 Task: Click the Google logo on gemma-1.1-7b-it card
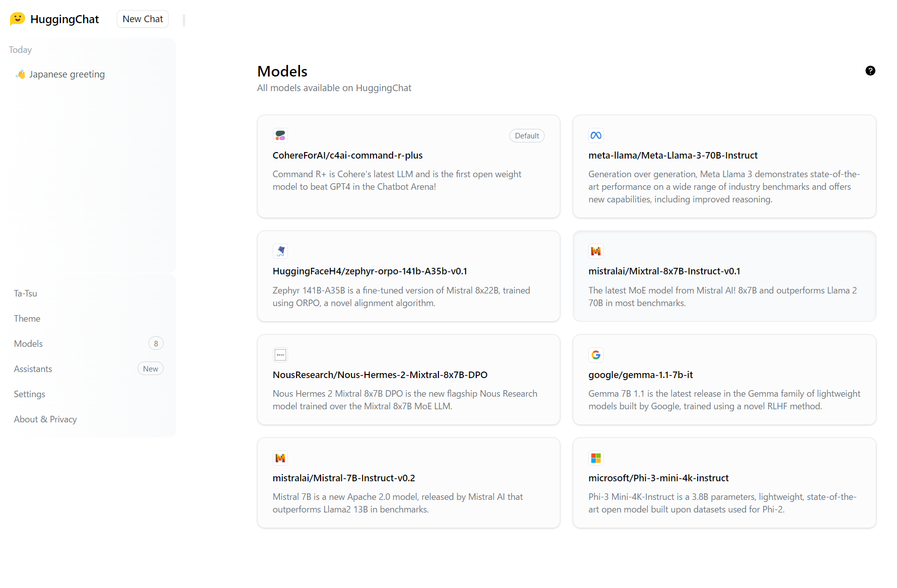click(596, 354)
